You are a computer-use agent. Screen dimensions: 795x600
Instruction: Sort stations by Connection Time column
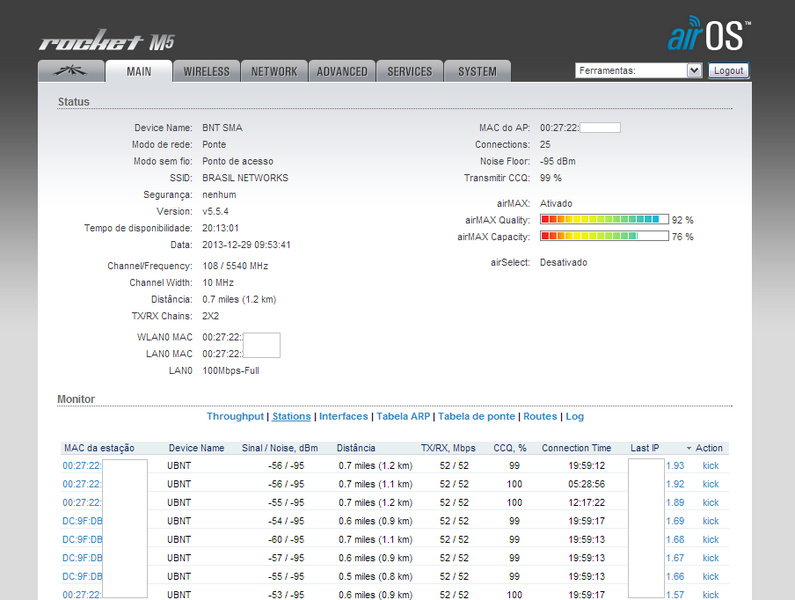click(576, 448)
